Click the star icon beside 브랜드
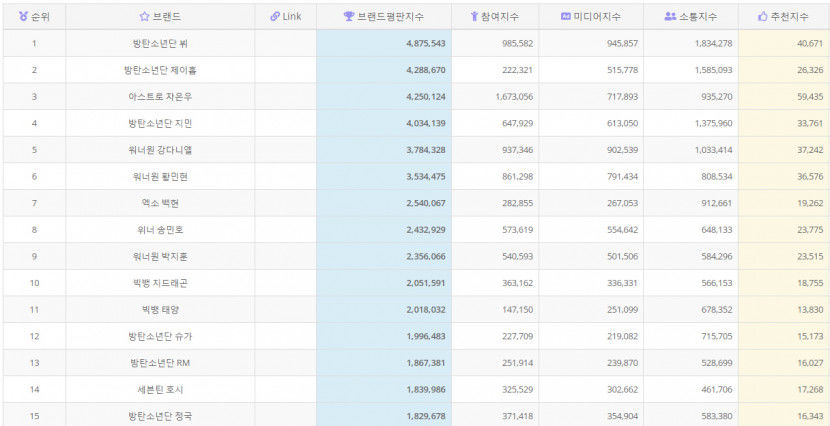 144,17
